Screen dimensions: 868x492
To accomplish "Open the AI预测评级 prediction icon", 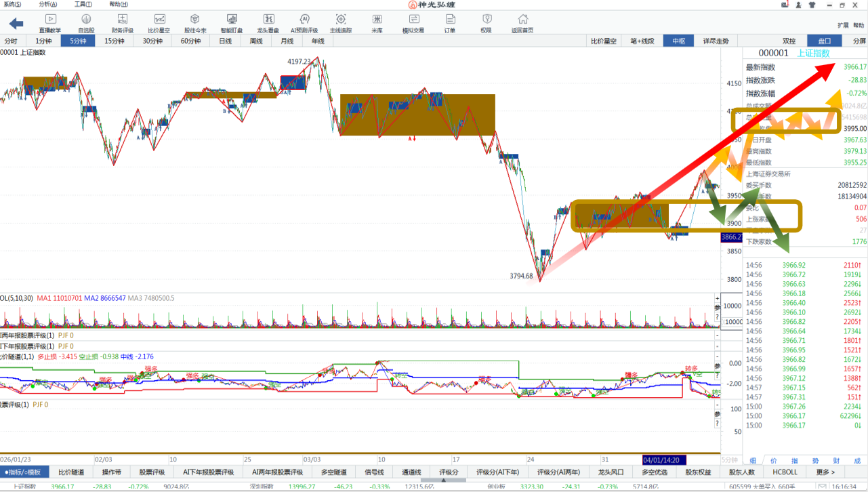I will pos(304,23).
